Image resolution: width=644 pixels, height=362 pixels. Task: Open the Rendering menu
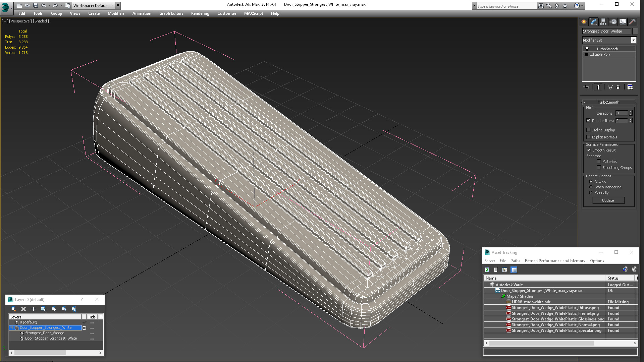click(x=200, y=13)
